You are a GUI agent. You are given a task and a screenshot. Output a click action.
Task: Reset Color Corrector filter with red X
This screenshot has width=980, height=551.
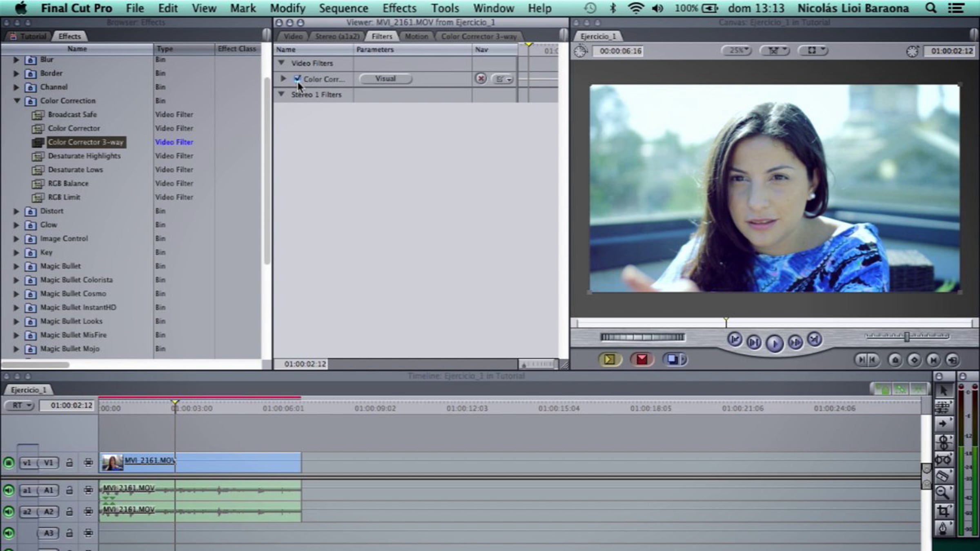(x=481, y=79)
